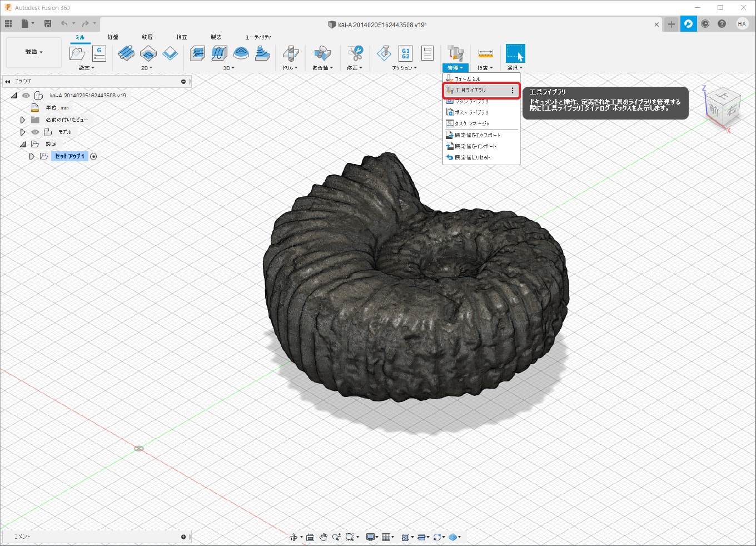Expand the セットアップ1 tree node

pos(32,156)
